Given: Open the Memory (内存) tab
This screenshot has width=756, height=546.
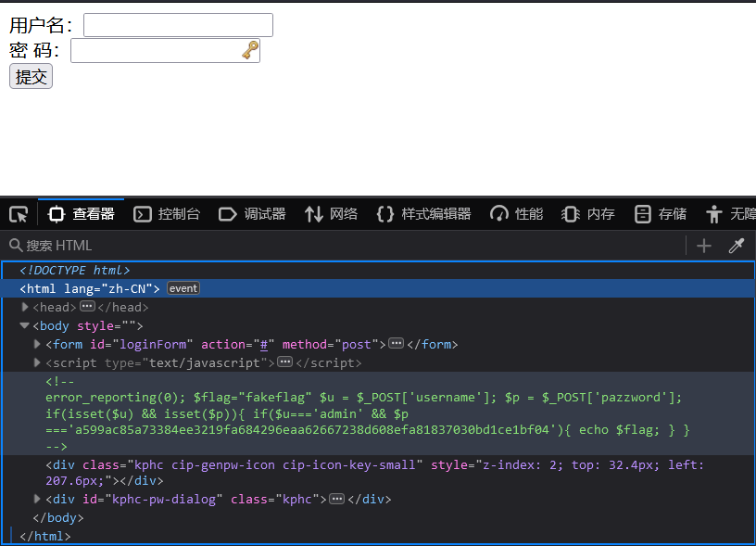Looking at the screenshot, I should coord(588,214).
